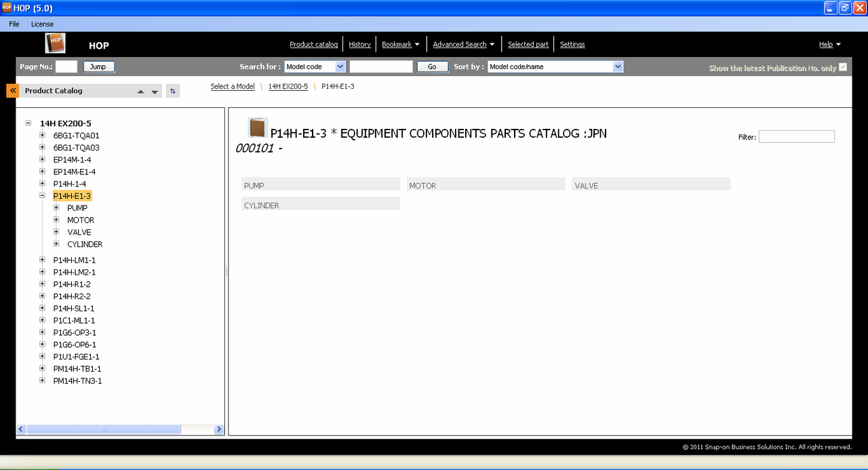Open the Settings link

[572, 44]
